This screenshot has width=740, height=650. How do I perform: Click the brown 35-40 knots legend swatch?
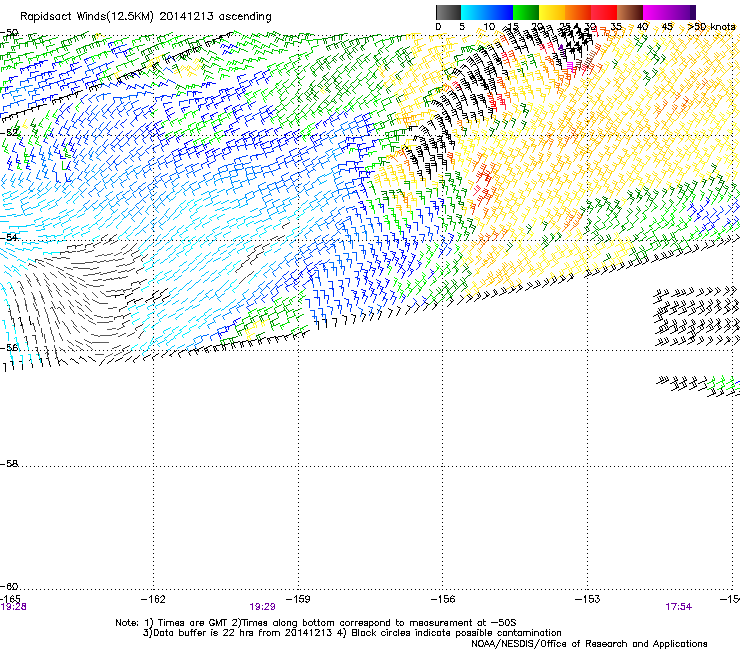(x=630, y=12)
